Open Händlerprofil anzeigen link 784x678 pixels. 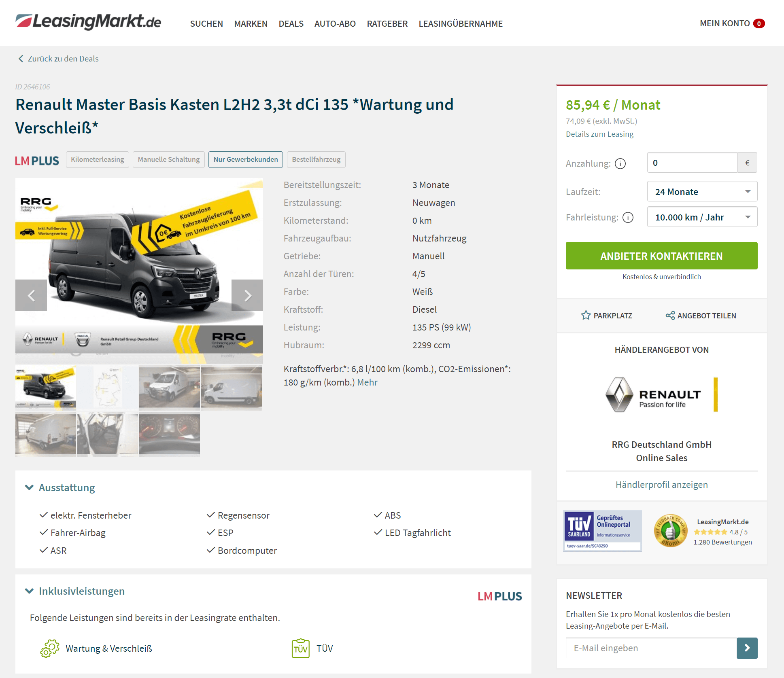pos(661,485)
